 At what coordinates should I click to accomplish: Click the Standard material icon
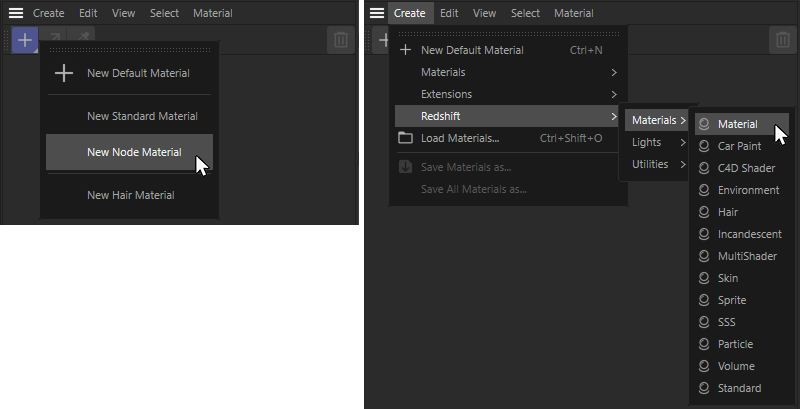pyautogui.click(x=704, y=388)
